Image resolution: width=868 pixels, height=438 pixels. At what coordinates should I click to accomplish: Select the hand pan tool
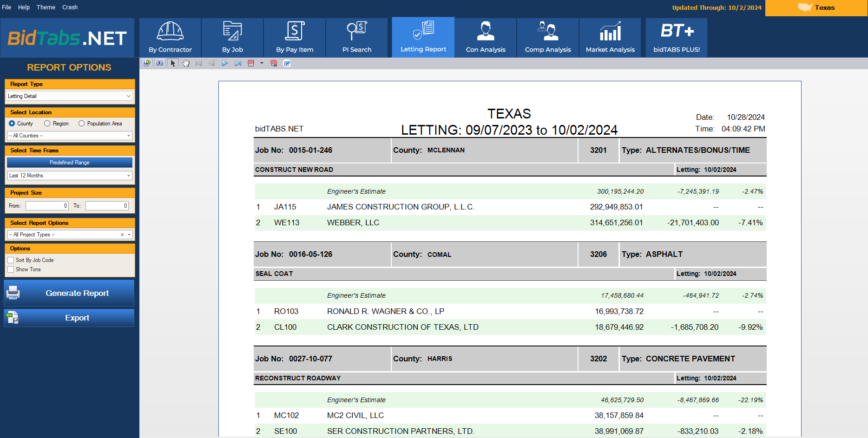pos(186,63)
